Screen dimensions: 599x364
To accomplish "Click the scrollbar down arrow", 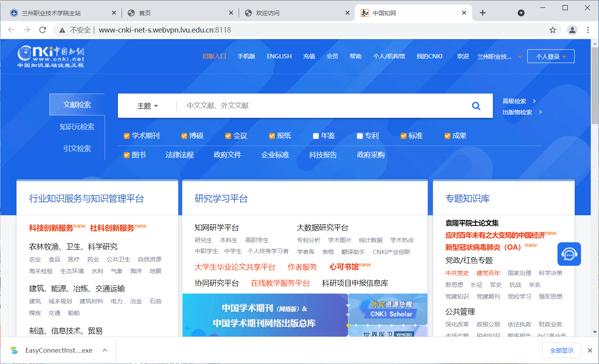I will 595,332.
